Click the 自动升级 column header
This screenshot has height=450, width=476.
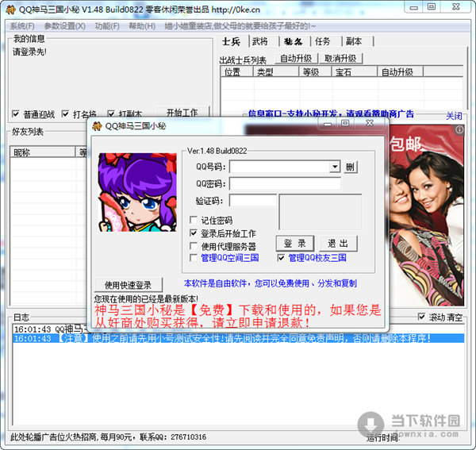point(401,72)
